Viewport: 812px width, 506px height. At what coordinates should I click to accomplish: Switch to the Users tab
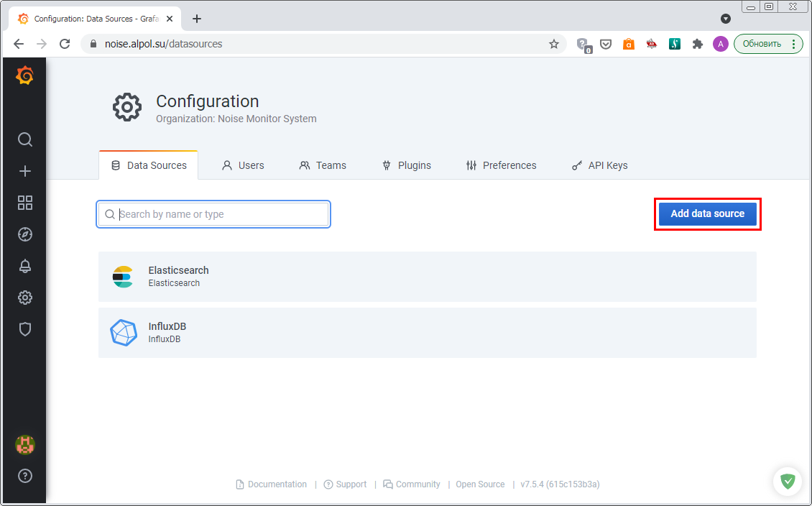click(x=243, y=165)
